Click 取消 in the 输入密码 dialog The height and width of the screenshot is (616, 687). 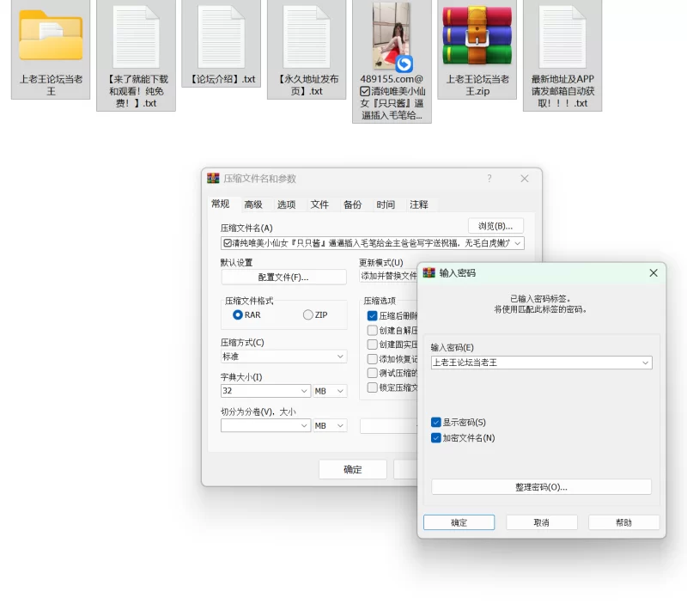[x=542, y=522]
